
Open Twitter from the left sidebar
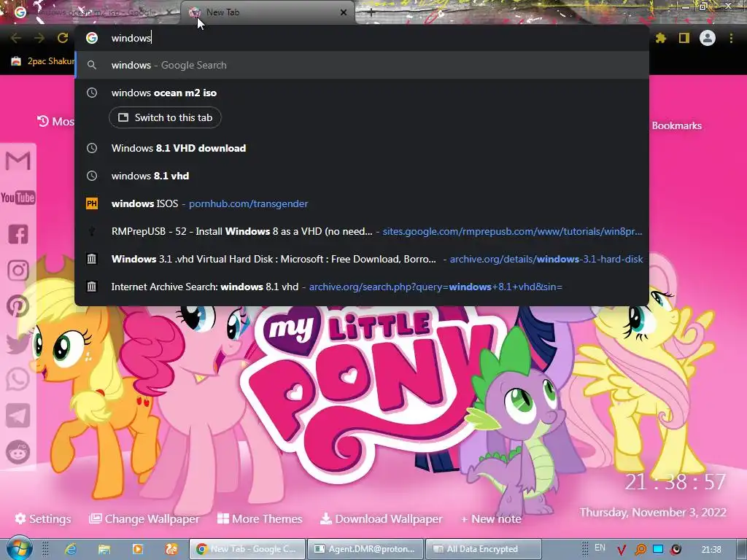[x=18, y=343]
